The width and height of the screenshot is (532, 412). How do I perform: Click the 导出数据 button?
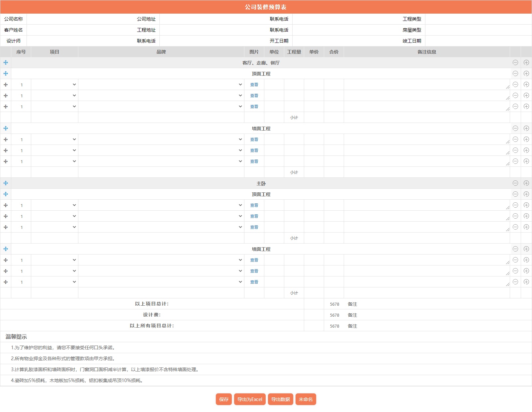point(281,399)
